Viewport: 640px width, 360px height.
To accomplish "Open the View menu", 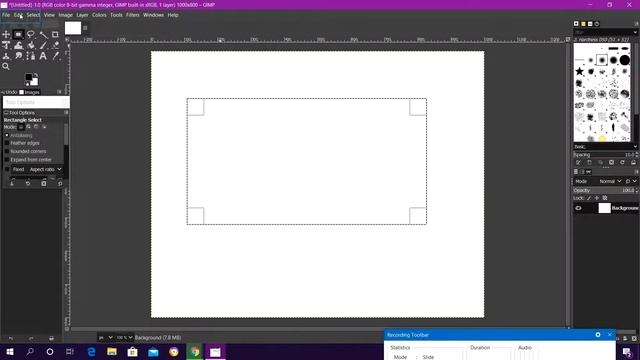I will pos(49,15).
